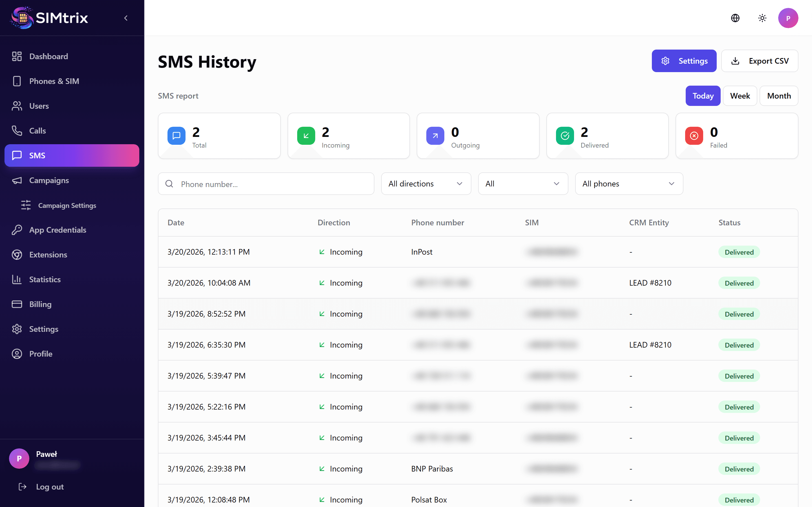View the Statistics page

click(x=45, y=280)
